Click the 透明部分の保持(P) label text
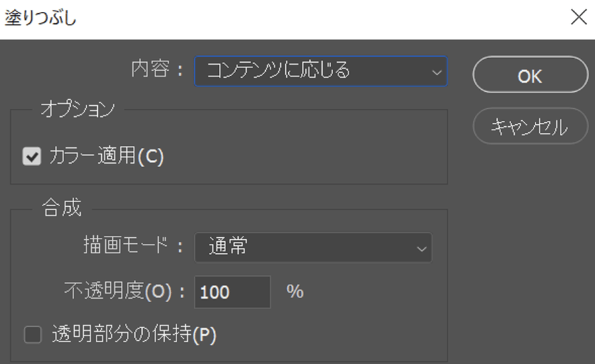 click(134, 335)
